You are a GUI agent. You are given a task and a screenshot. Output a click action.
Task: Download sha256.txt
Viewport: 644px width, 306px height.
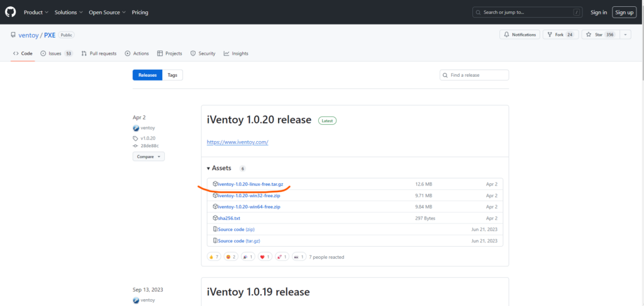click(229, 218)
